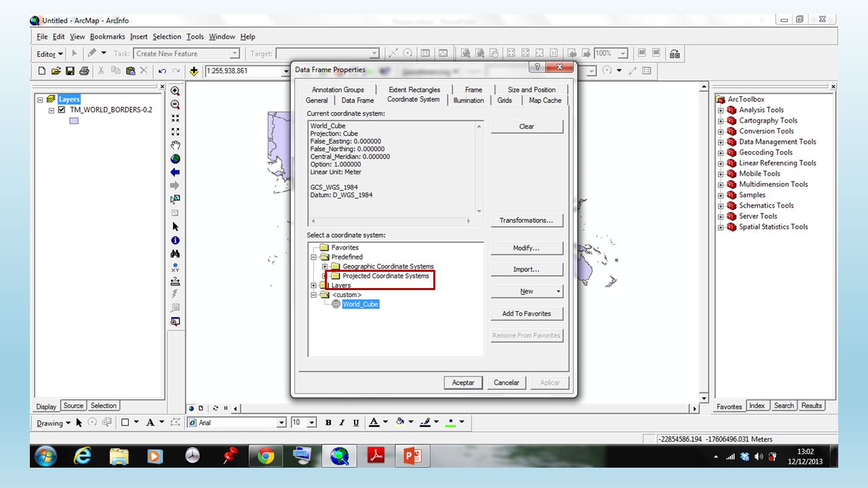
Task: Apply italic text formatting
Action: click(342, 422)
